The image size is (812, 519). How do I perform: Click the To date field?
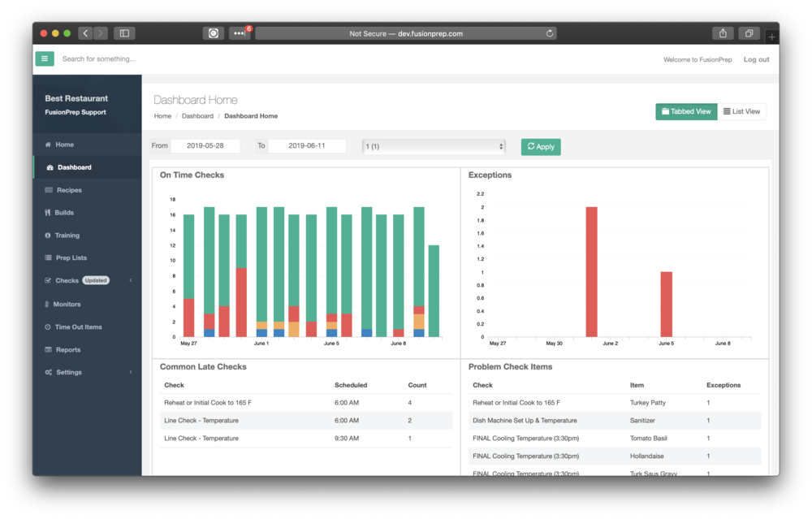pyautogui.click(x=307, y=146)
